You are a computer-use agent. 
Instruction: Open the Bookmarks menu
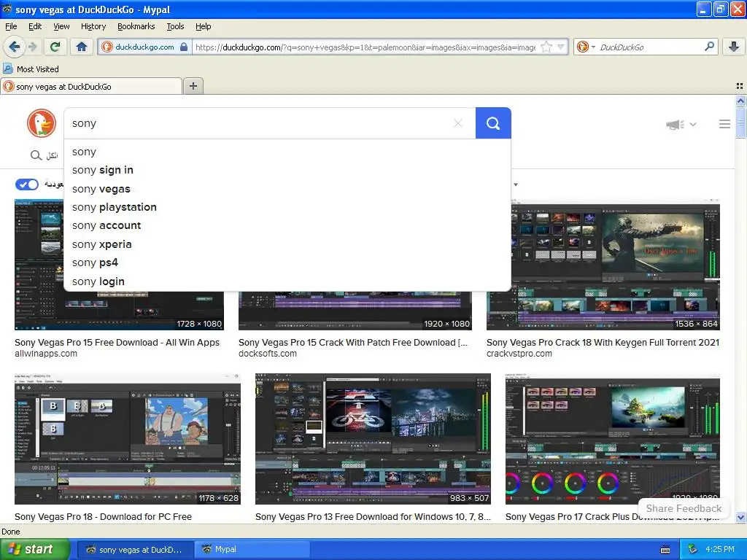coord(136,26)
